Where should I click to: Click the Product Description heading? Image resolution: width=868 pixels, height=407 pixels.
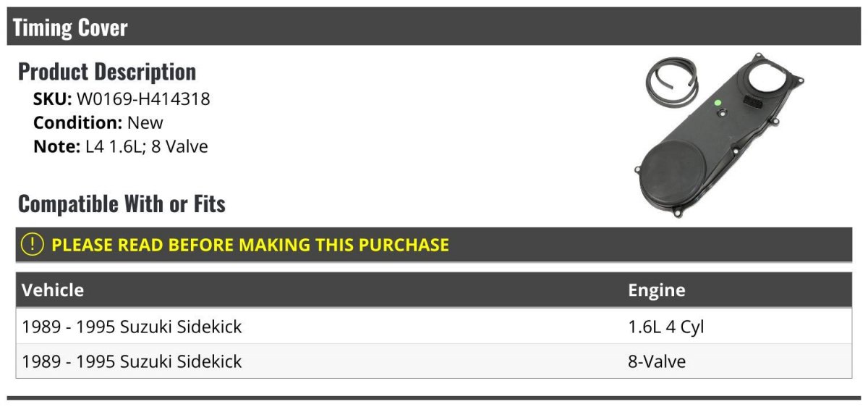[107, 72]
